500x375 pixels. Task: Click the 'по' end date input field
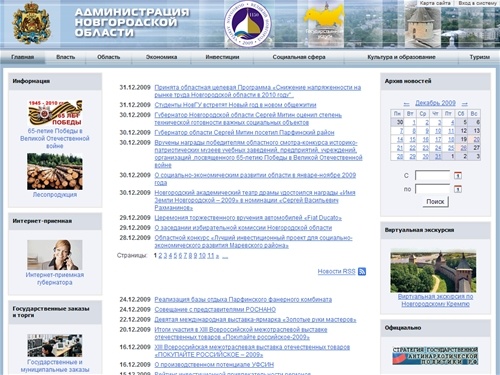pos(433,189)
